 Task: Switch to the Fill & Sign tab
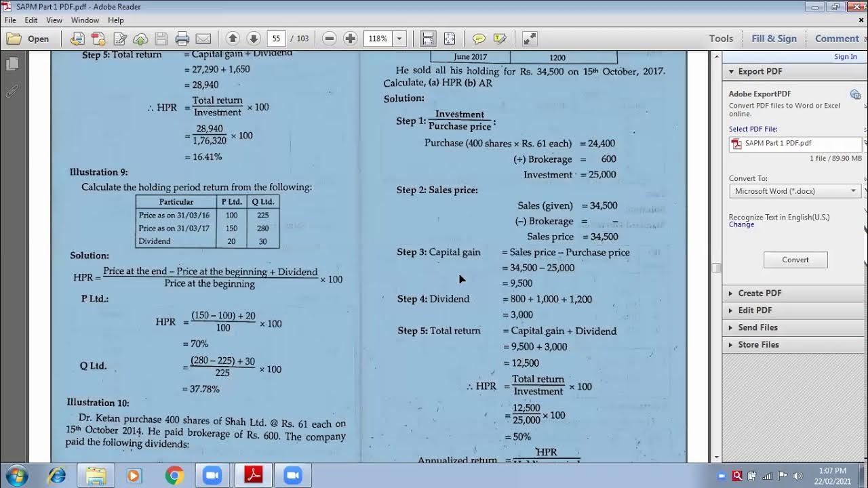(x=774, y=39)
